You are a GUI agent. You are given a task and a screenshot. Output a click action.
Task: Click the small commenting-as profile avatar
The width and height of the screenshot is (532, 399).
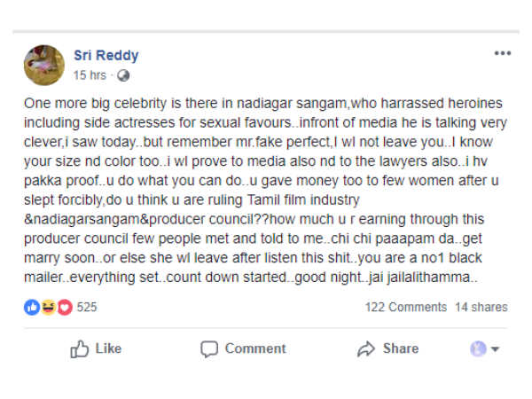click(x=478, y=348)
